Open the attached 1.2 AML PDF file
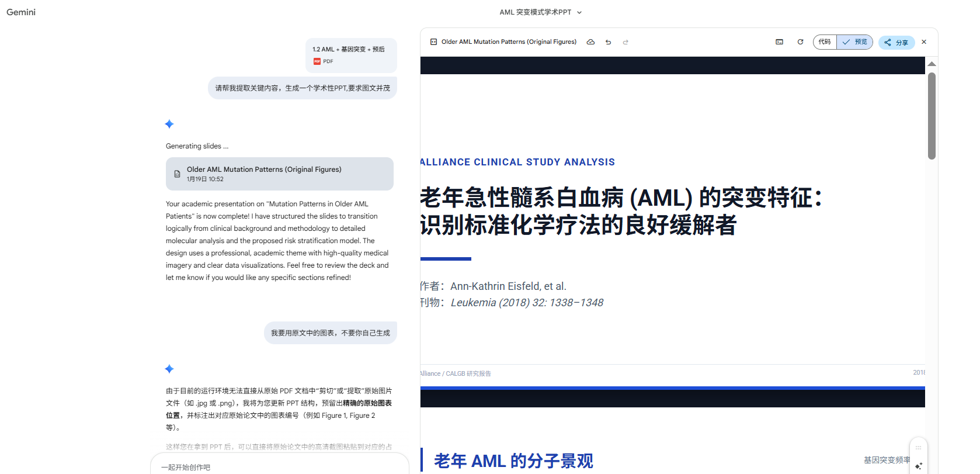 coord(350,56)
